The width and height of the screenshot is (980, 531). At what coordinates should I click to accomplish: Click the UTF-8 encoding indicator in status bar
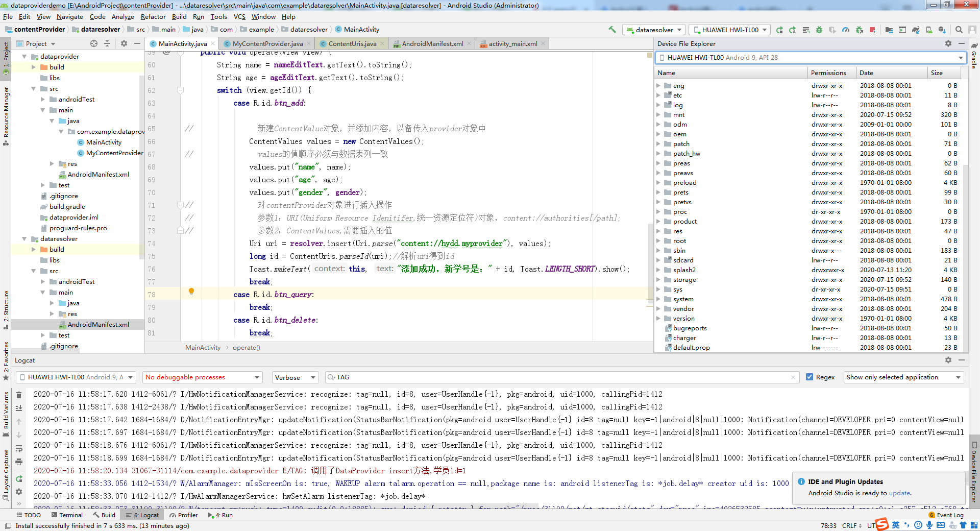click(x=871, y=525)
